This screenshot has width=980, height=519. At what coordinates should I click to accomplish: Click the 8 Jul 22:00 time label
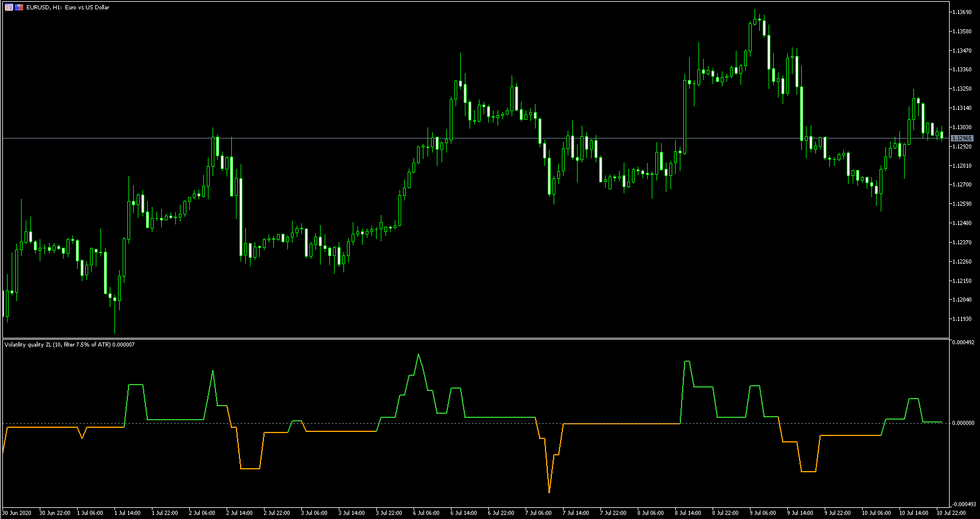tap(725, 513)
